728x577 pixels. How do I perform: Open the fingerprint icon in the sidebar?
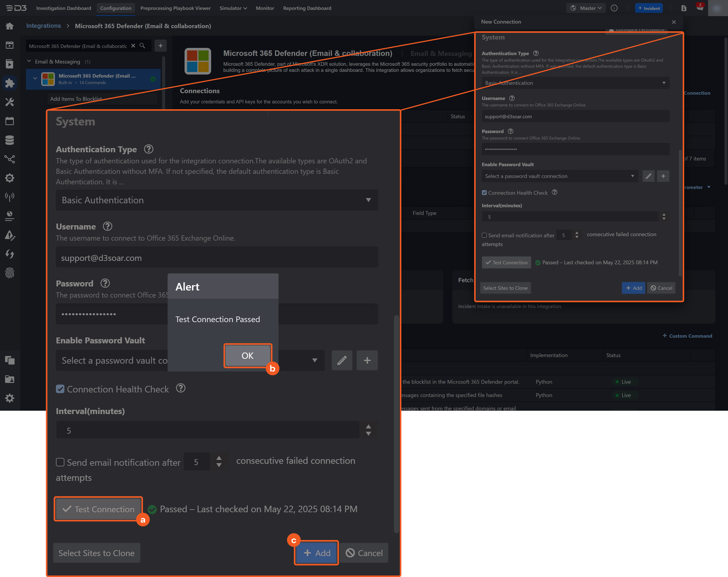click(9, 273)
